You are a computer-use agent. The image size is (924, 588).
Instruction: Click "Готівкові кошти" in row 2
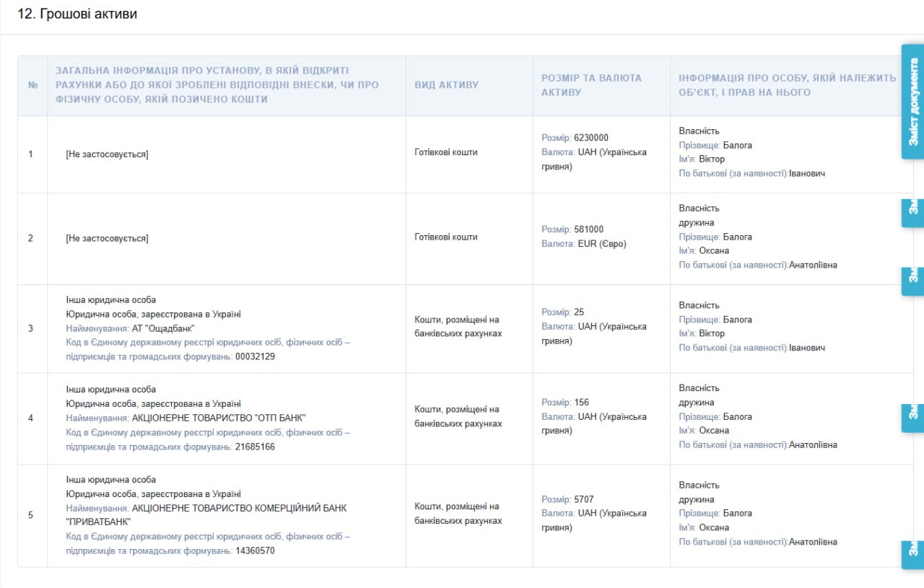point(446,237)
